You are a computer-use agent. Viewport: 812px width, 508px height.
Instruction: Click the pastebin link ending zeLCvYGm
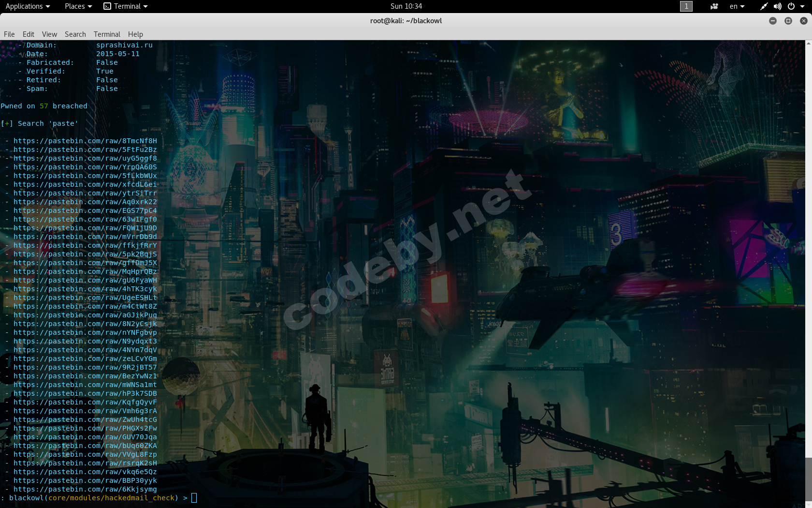point(85,359)
